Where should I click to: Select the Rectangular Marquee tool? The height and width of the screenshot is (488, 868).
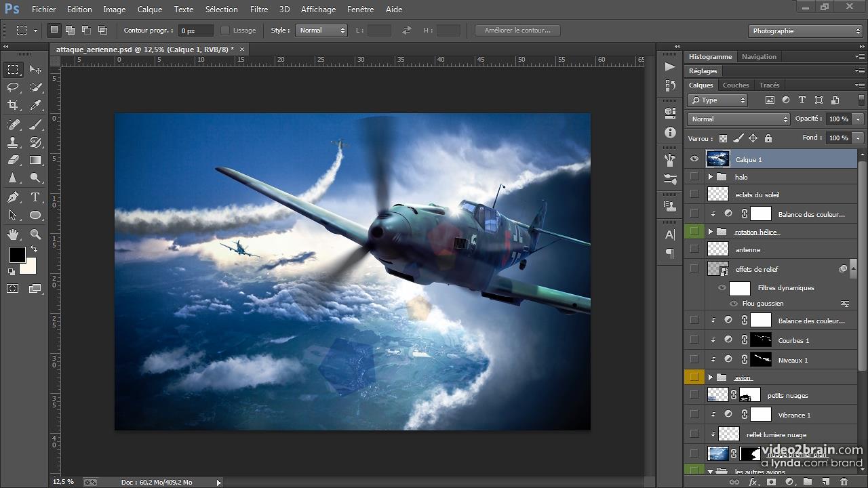click(x=13, y=70)
